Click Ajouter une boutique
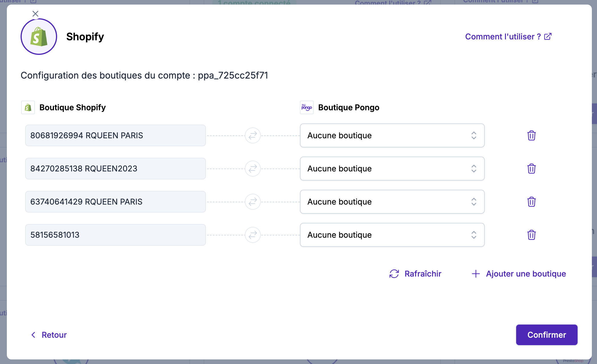The width and height of the screenshot is (597, 364). [519, 274]
